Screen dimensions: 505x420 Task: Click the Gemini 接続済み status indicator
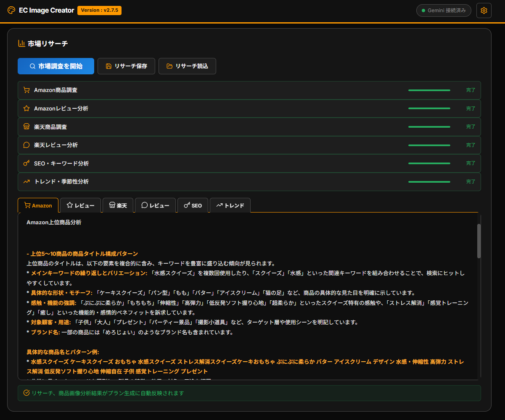[x=444, y=10]
